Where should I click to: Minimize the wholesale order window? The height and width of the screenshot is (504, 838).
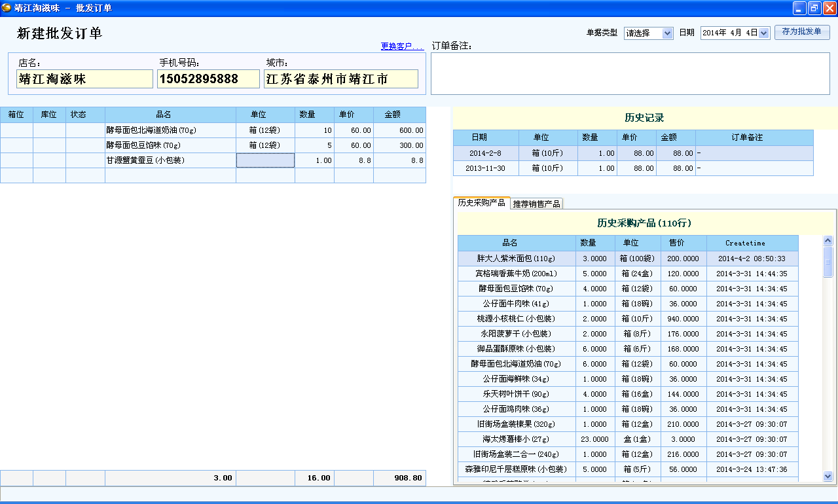point(799,8)
